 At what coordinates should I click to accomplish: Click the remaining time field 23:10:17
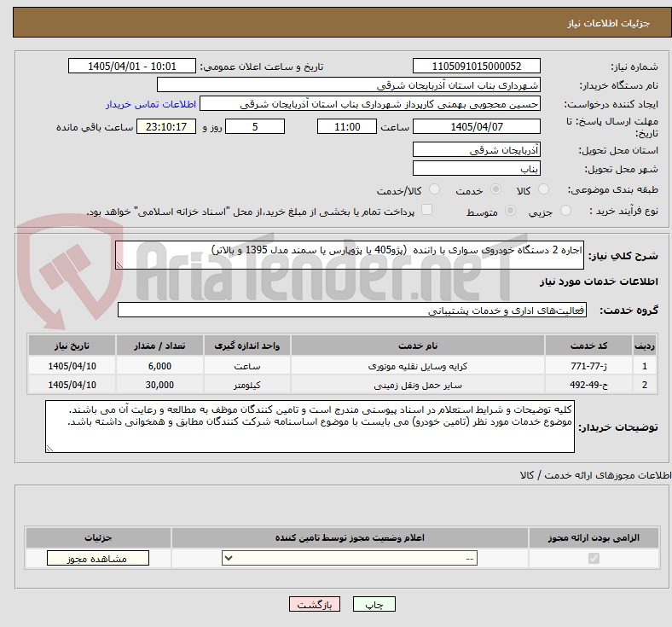(x=166, y=127)
